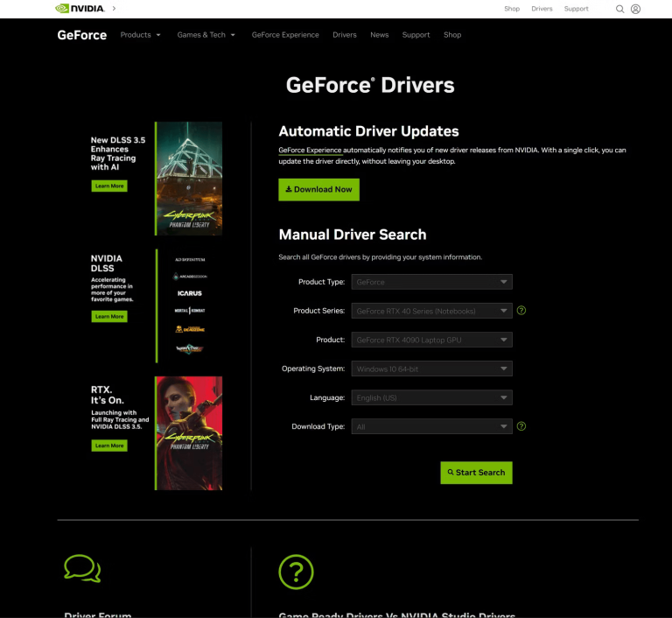The width and height of the screenshot is (672, 618).
Task: Expand the Products menu
Action: point(140,35)
